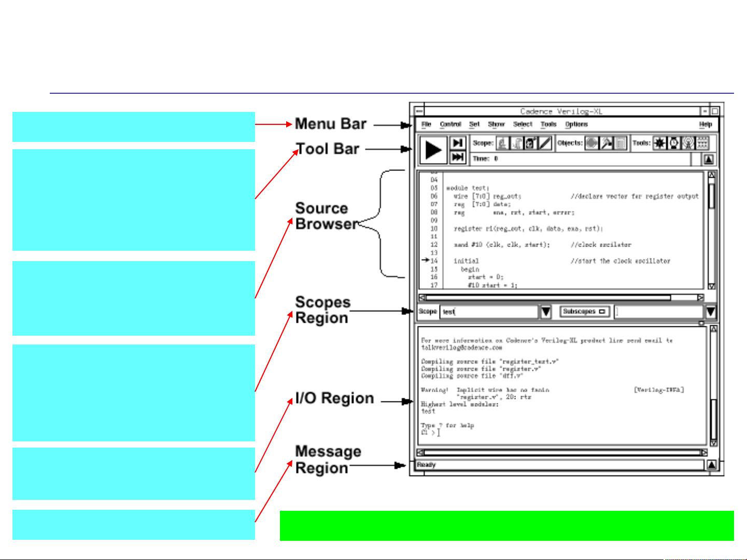Click the empty field right of Subscopes

click(658, 312)
